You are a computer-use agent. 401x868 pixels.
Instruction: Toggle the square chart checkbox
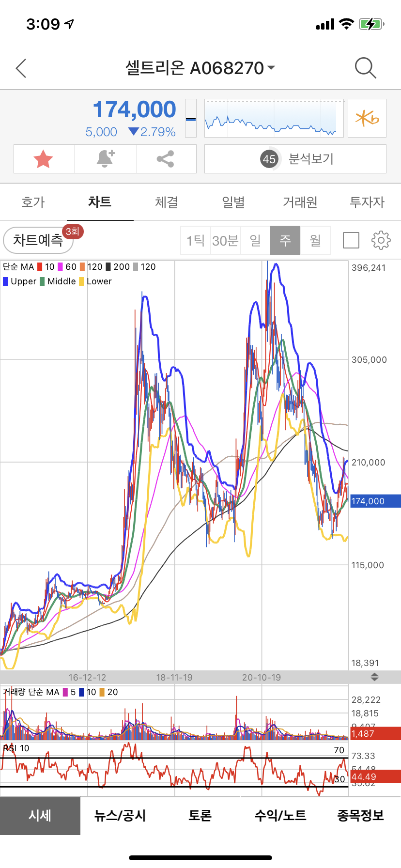(351, 240)
